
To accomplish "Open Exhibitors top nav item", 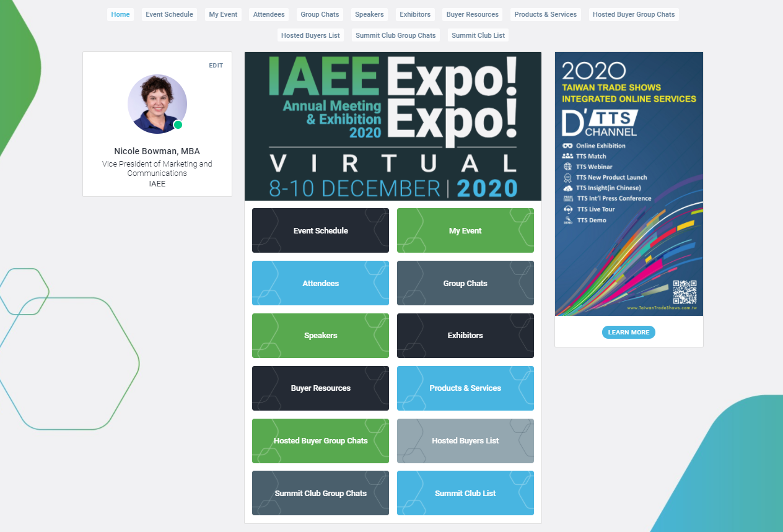I will tap(415, 14).
